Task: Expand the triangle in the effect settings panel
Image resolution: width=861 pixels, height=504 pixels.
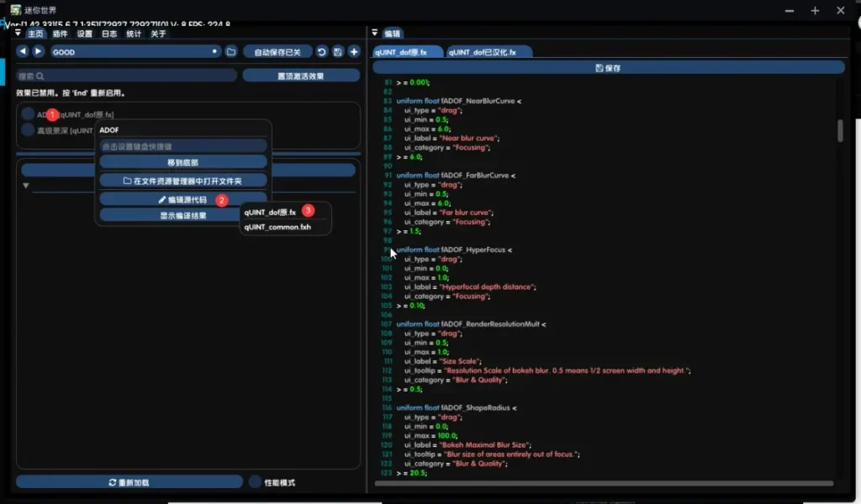Action: click(x=26, y=186)
